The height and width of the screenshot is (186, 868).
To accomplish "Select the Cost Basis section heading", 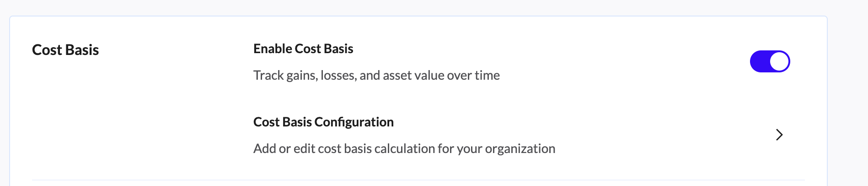I will pos(65,50).
